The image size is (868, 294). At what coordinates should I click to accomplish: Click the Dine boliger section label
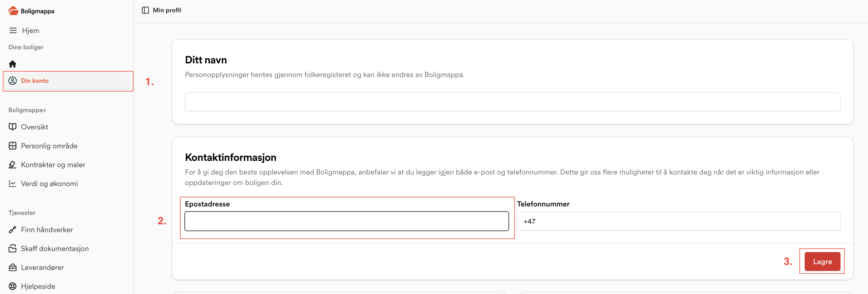[x=26, y=47]
